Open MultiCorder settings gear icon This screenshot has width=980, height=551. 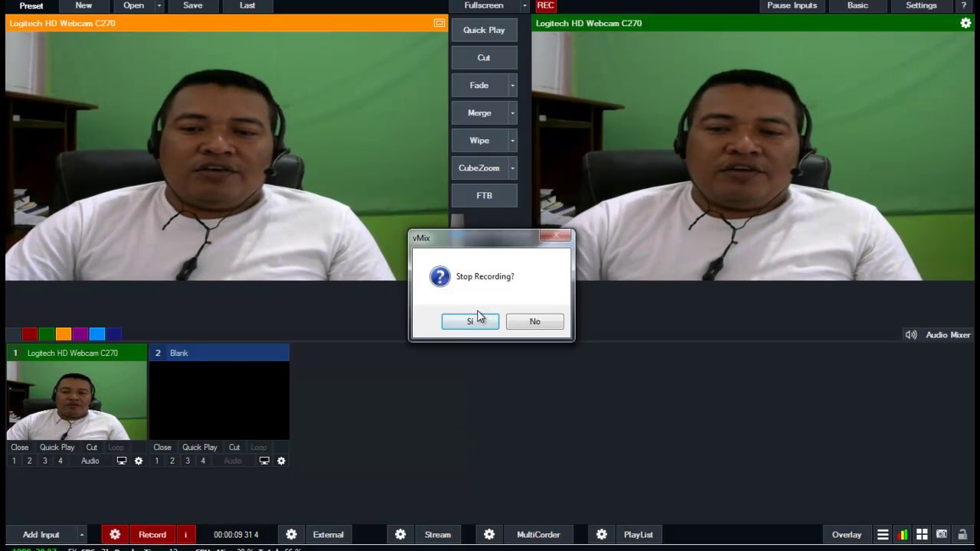[489, 534]
